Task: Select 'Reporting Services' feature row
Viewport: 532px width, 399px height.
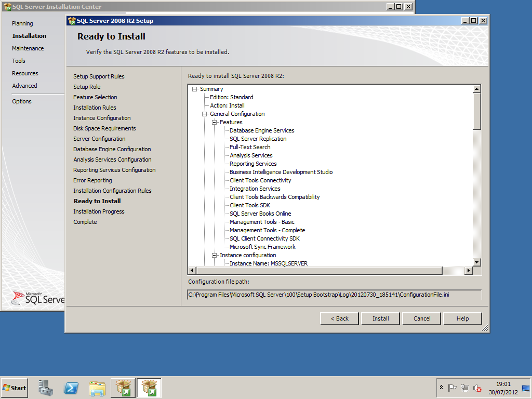Action: [253, 164]
